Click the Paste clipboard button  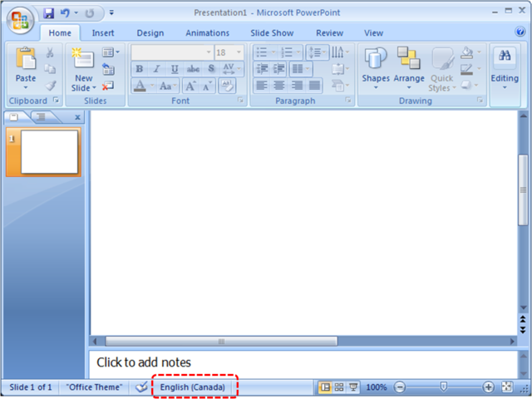(26, 68)
